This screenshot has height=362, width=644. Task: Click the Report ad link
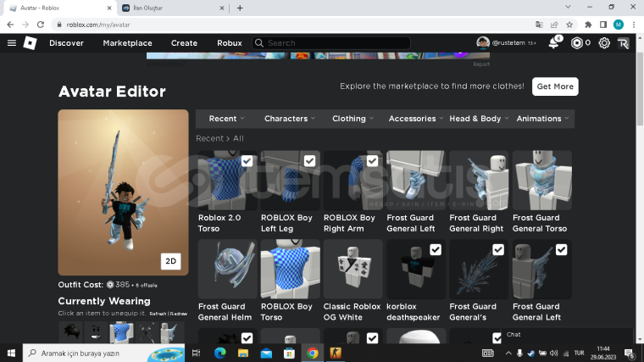[x=481, y=64]
